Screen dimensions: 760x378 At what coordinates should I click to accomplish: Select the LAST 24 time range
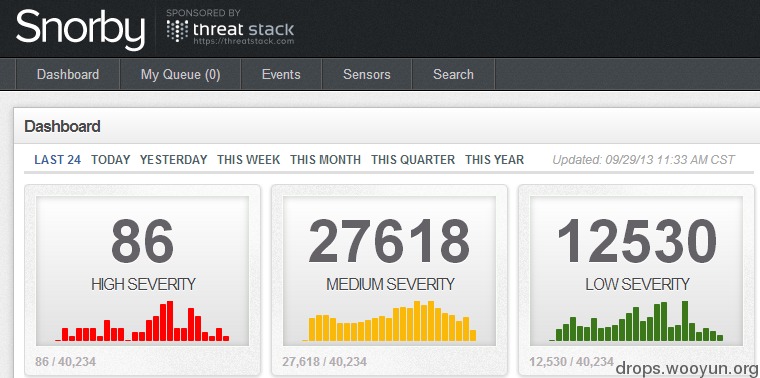[58, 159]
